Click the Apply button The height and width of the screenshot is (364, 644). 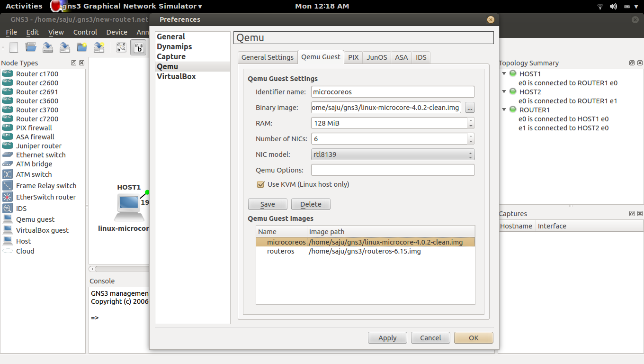click(387, 338)
